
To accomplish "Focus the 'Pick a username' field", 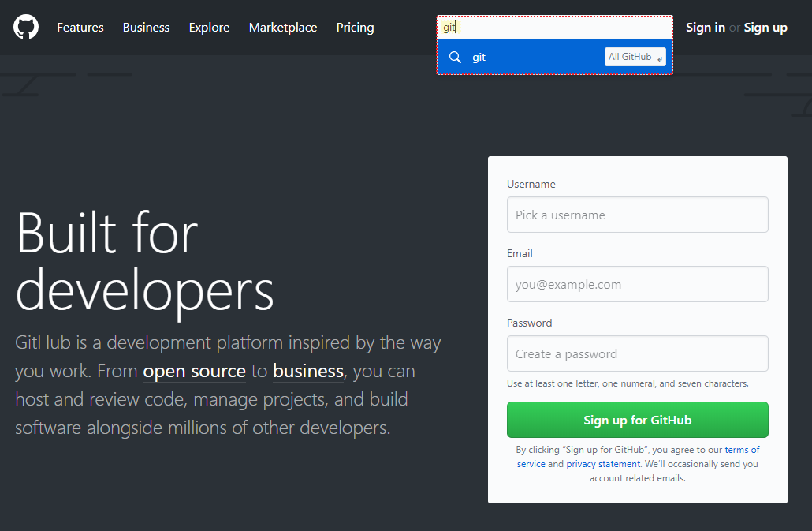I will [x=638, y=215].
